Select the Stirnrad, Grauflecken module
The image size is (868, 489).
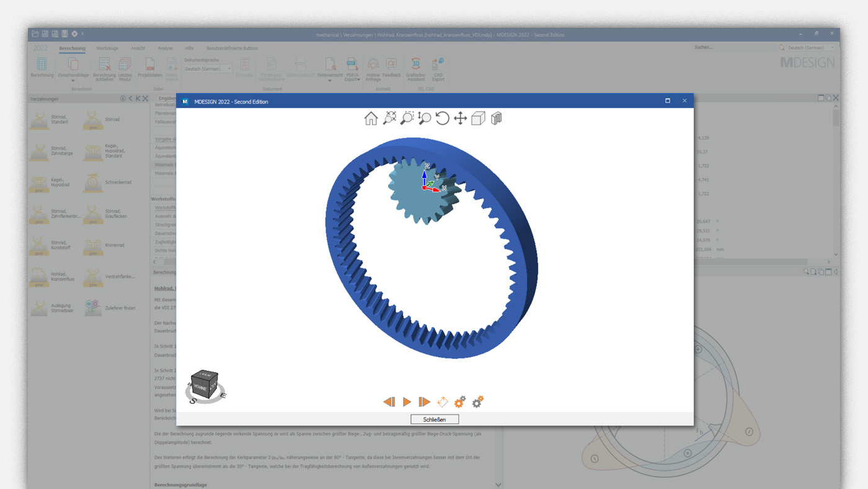[x=105, y=213]
